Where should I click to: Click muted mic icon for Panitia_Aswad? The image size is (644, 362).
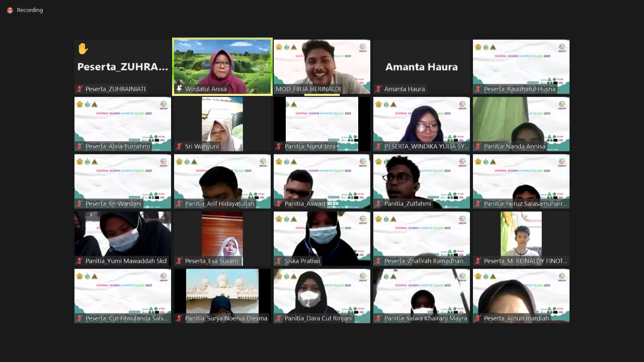click(279, 204)
